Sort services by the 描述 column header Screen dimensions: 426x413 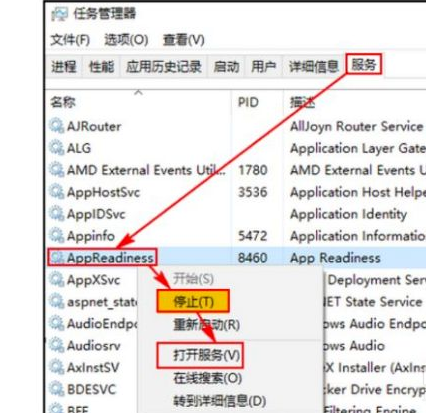[302, 102]
